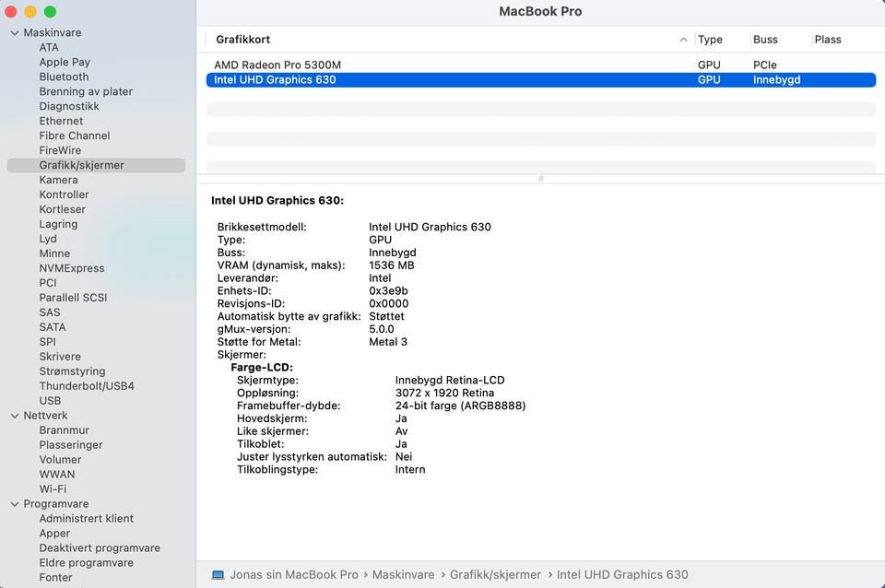This screenshot has width=885, height=588.
Task: Select Minne in the sidebar
Action: pos(54,253)
